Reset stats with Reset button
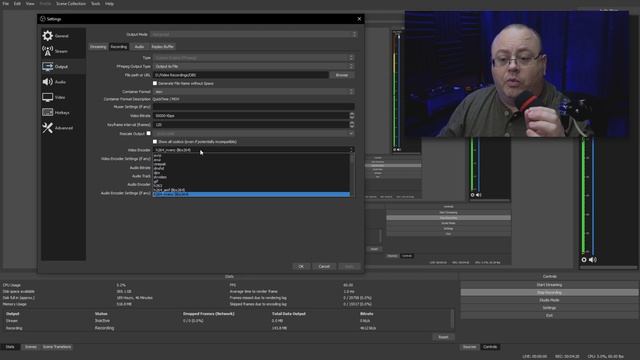The width and height of the screenshot is (640, 360). (443, 337)
